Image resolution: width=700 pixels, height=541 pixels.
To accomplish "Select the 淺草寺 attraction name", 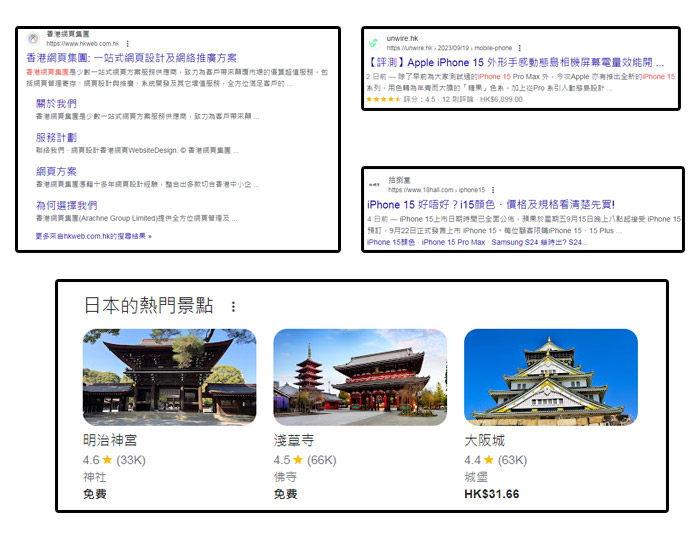I will point(294,441).
